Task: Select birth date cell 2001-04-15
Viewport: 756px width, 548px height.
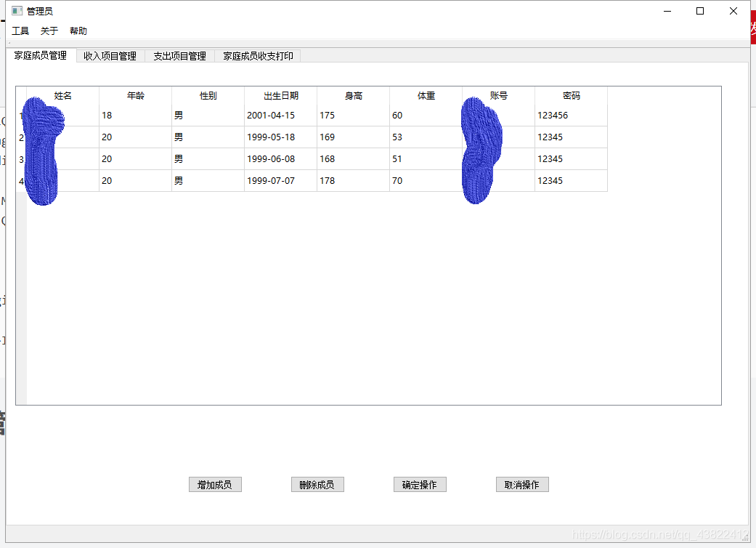Action: pyautogui.click(x=280, y=116)
